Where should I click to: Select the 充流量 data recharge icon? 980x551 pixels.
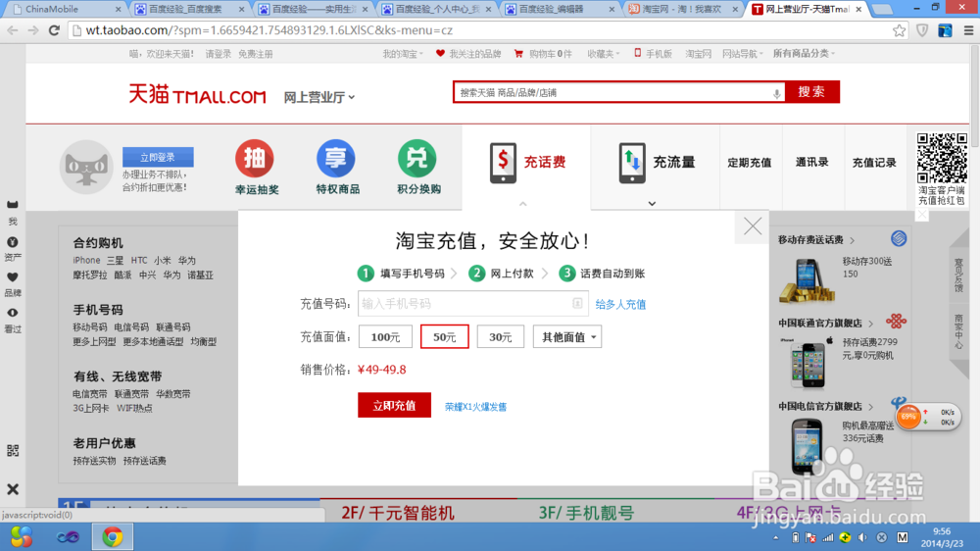tap(632, 163)
